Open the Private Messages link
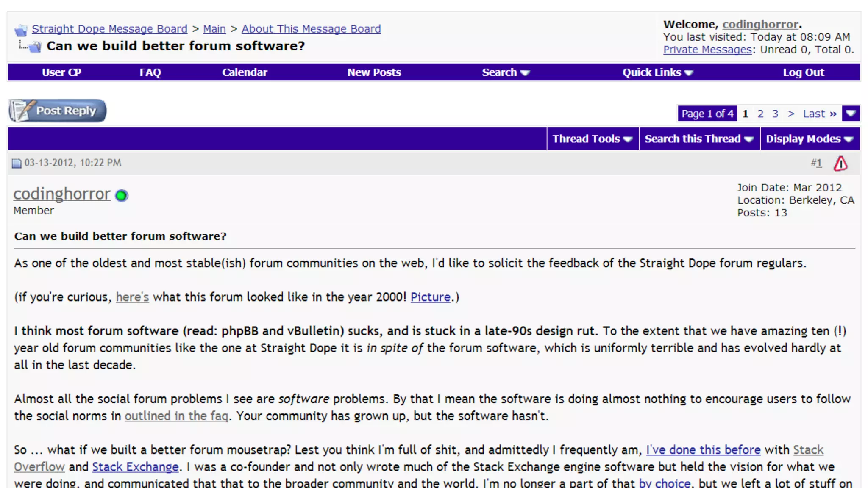The image size is (868, 488). tap(707, 50)
